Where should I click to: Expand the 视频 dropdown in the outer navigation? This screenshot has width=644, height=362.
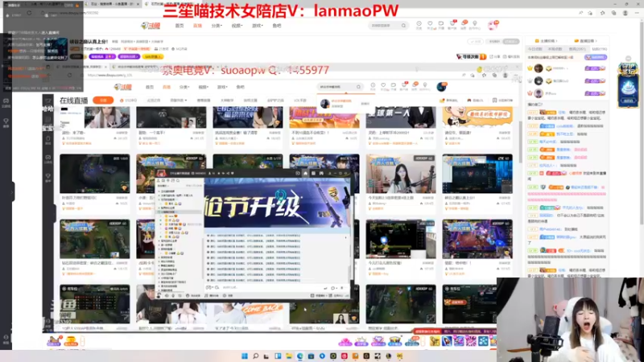pyautogui.click(x=237, y=26)
